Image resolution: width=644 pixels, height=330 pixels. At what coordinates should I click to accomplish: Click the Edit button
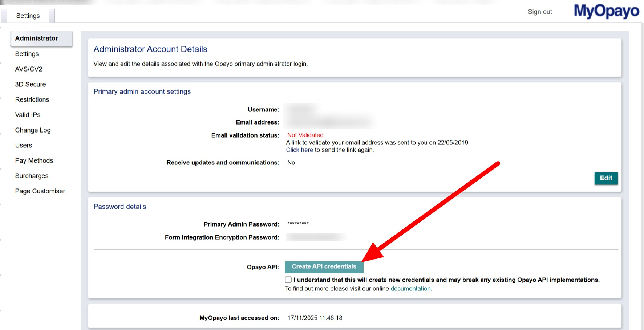point(606,178)
